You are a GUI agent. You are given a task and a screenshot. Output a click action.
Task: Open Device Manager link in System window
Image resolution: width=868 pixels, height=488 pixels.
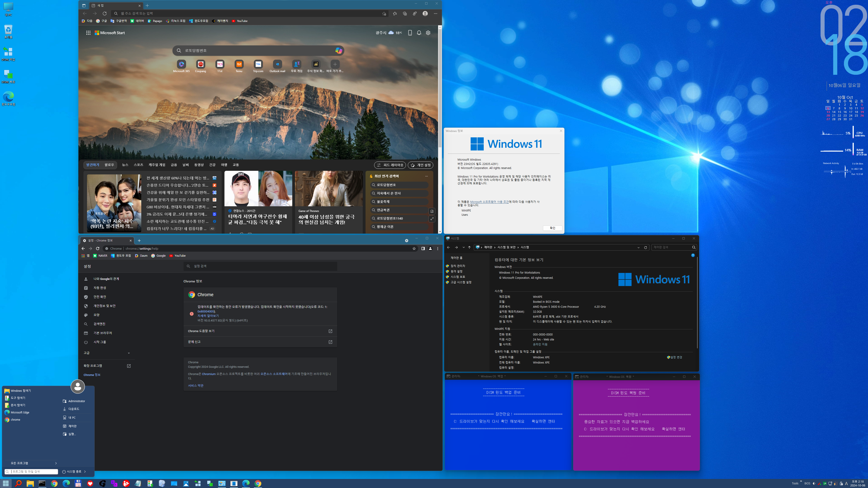pos(458,266)
